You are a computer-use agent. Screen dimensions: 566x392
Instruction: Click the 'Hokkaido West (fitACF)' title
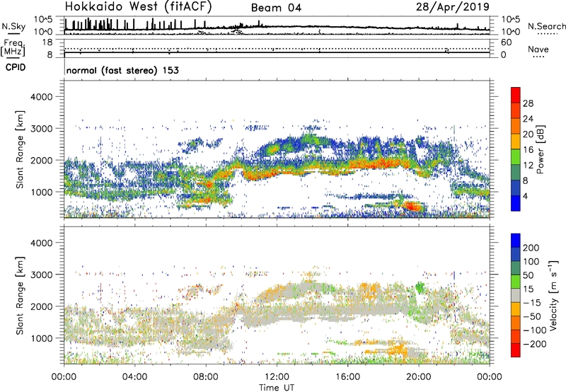(138, 7)
